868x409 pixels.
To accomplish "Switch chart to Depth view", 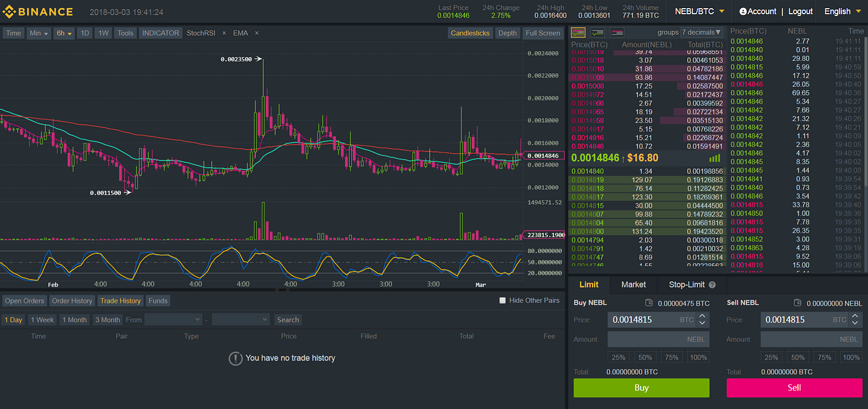I will tap(507, 33).
